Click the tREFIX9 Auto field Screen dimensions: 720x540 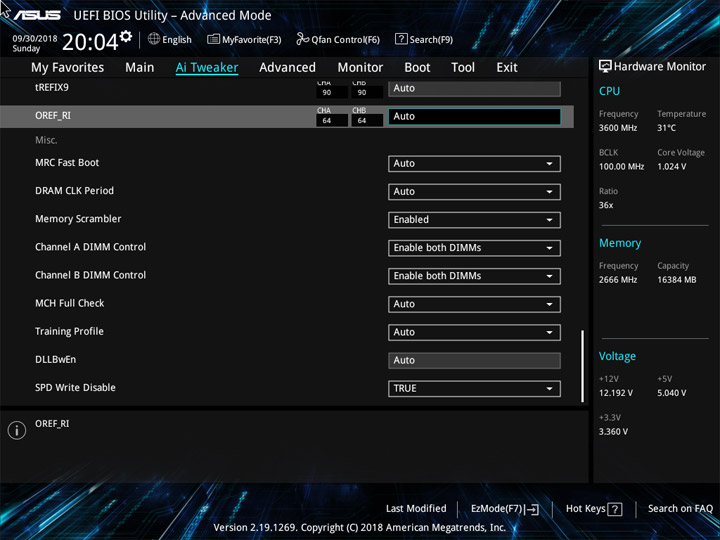click(x=474, y=89)
